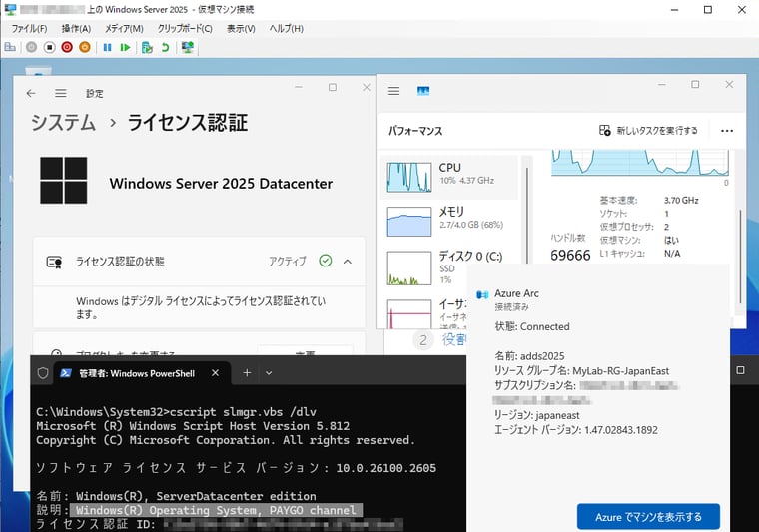759x532 pixels.
Task: Select the イーサネット performance item
Action: tap(425, 312)
